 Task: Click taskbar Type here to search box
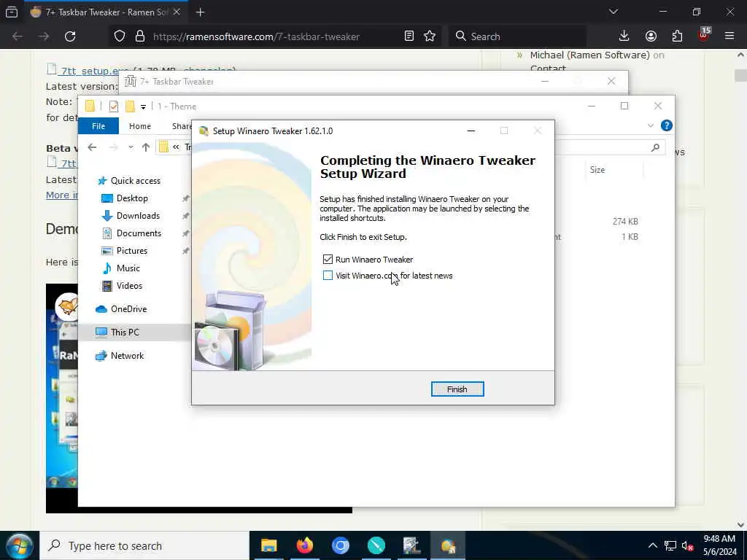coord(144,545)
